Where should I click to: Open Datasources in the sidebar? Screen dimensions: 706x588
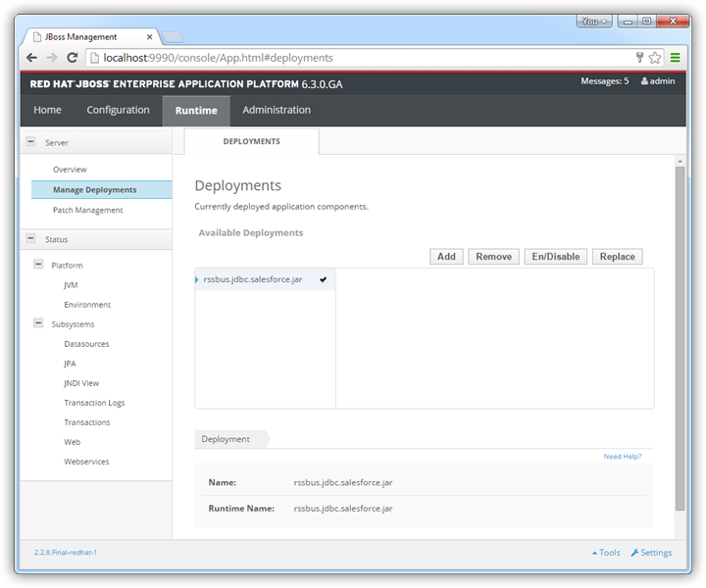[x=86, y=344]
